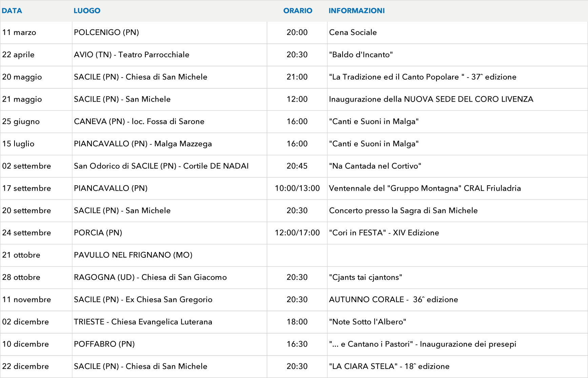This screenshot has height=378, width=588.
Task: Click 'LA CIARA STELA - 18^ edizione' text
Action: (x=389, y=366)
